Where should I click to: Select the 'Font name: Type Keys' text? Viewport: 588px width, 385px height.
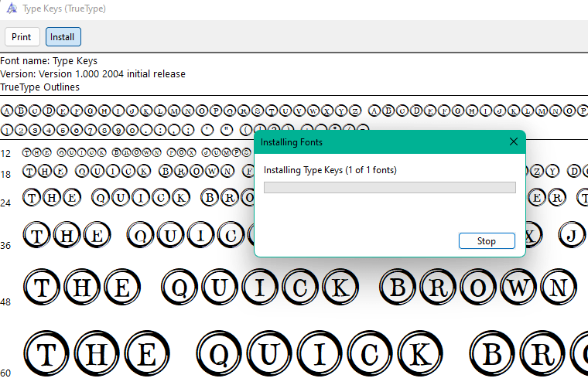[49, 61]
